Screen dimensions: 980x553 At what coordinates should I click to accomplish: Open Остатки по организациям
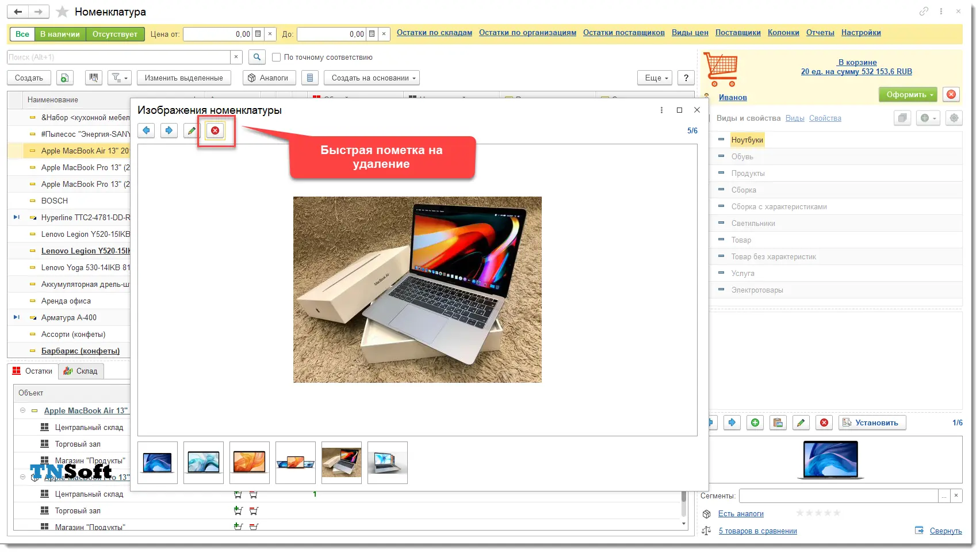click(527, 33)
